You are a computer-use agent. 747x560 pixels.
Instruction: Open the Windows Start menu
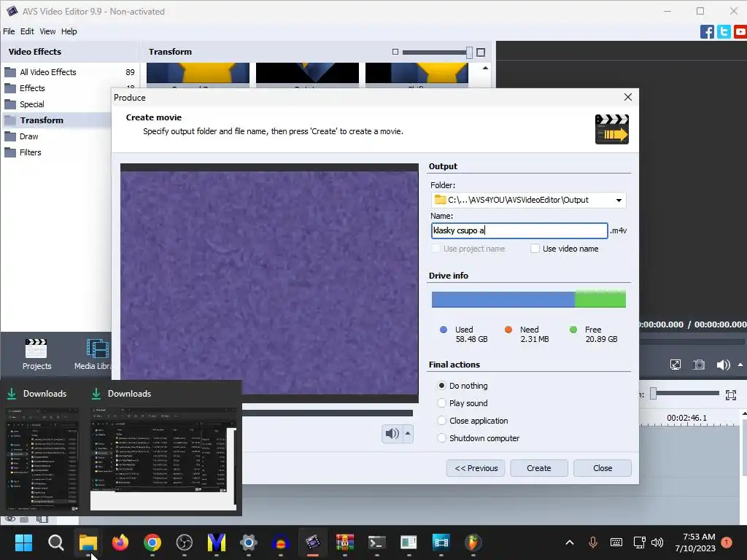(x=23, y=542)
